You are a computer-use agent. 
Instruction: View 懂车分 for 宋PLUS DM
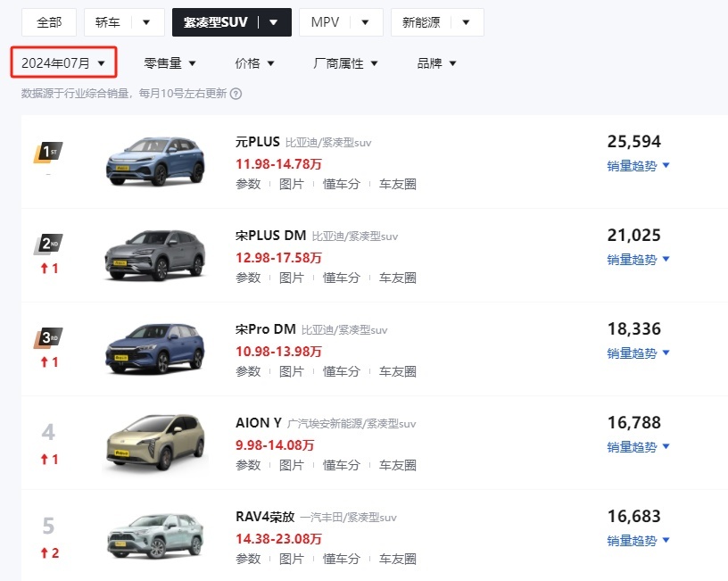tap(341, 278)
